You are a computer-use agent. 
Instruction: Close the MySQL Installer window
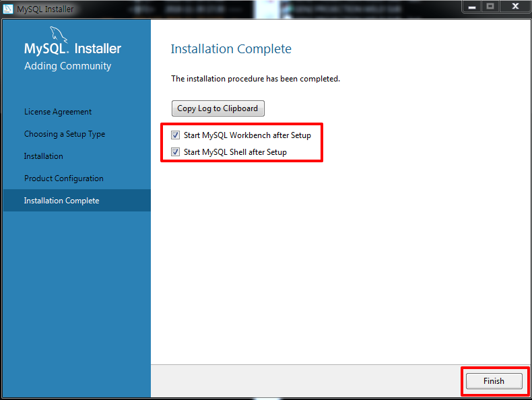click(x=515, y=7)
